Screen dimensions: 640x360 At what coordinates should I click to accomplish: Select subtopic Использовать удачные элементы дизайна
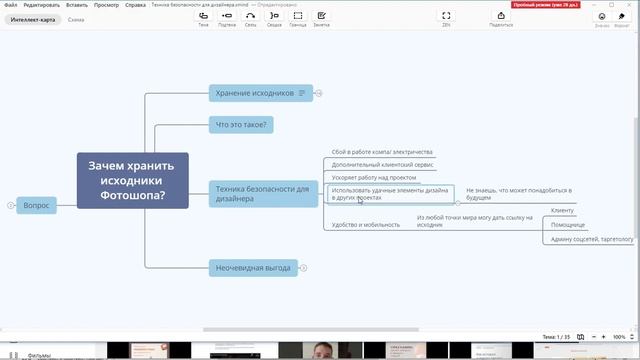coord(390,194)
